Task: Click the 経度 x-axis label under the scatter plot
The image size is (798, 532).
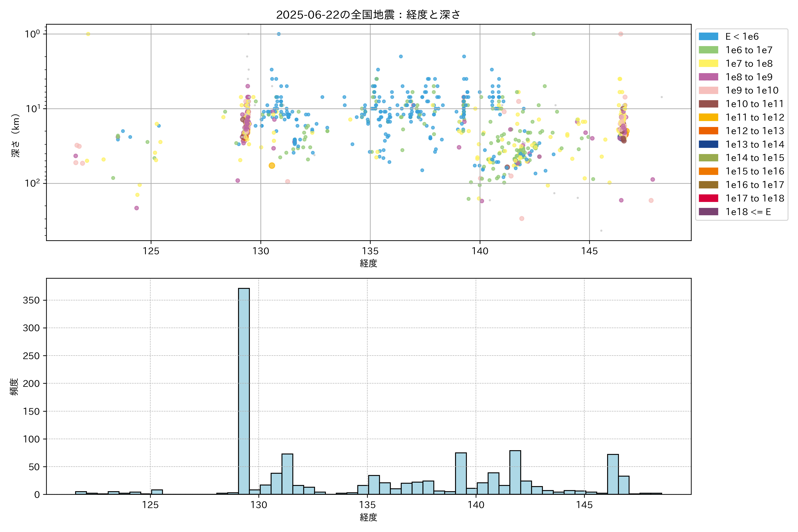Action: coord(368,263)
